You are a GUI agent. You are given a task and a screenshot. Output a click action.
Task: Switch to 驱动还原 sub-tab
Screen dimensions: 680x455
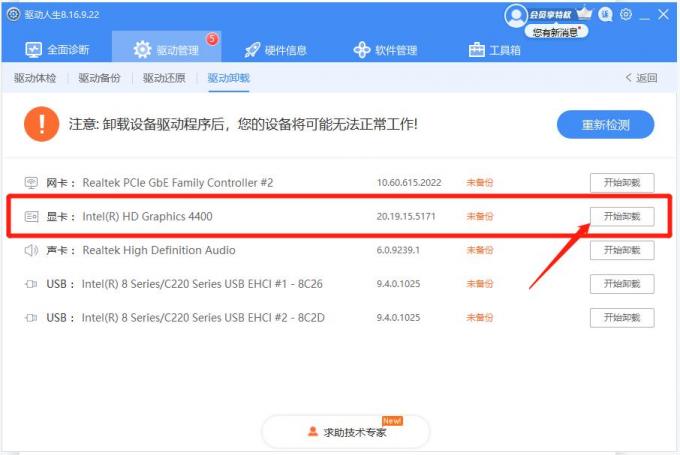[164, 78]
